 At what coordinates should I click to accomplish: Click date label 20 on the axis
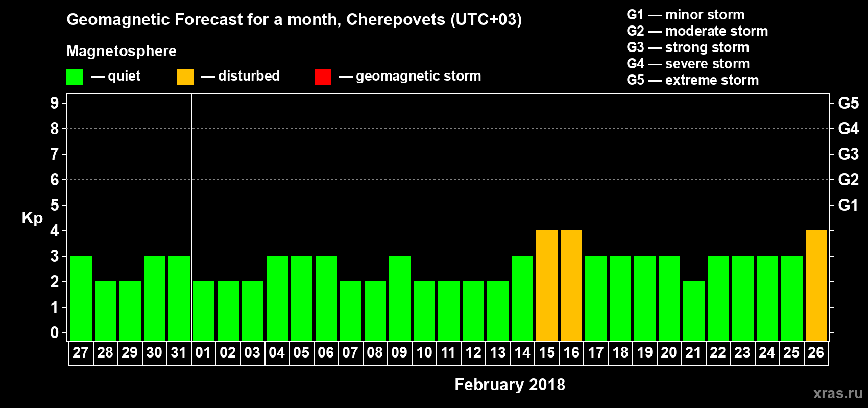pos(669,353)
